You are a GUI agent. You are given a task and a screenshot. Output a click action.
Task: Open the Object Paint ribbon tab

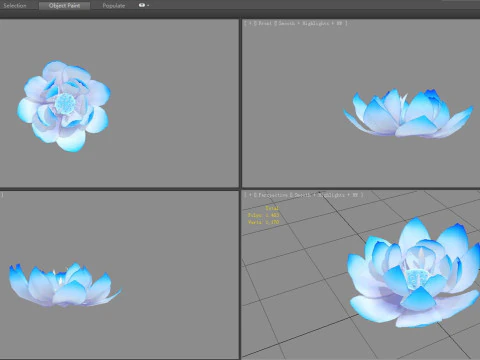(x=64, y=6)
